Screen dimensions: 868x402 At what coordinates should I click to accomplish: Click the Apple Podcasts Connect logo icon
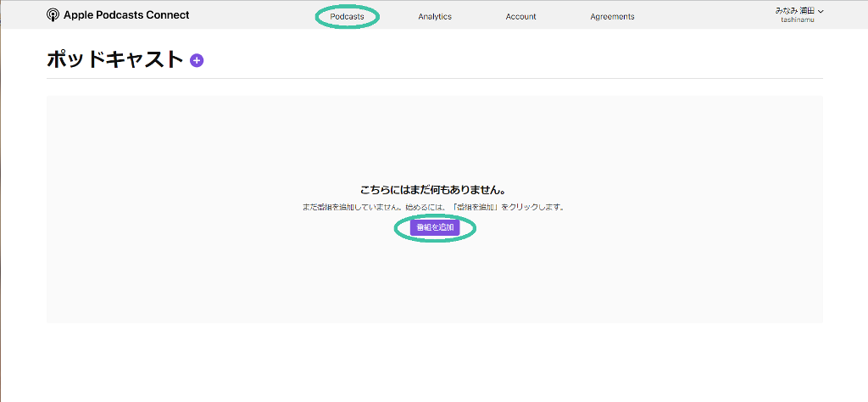click(53, 15)
